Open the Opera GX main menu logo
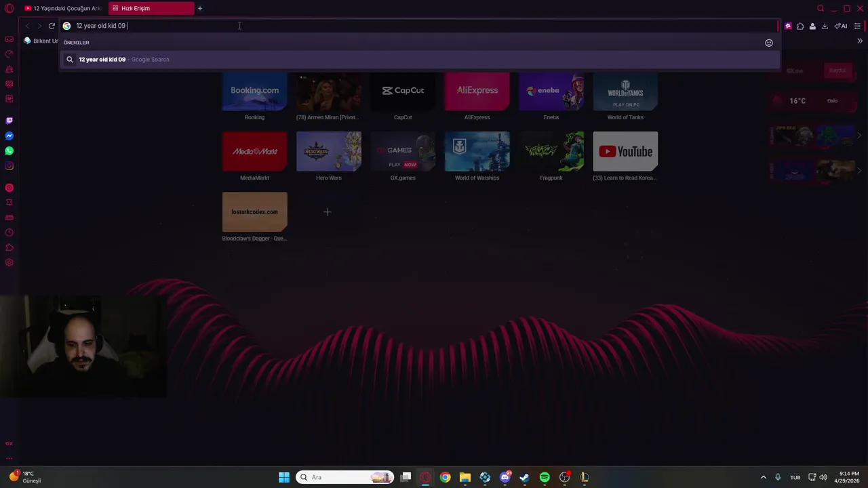The height and width of the screenshot is (488, 868). (x=9, y=8)
